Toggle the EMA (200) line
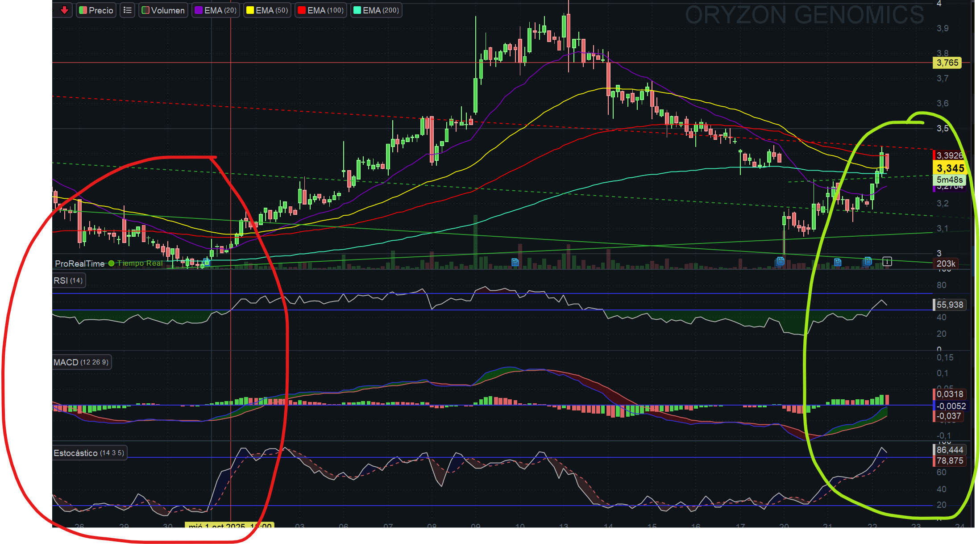Viewport: 980px width, 544px height. (376, 10)
